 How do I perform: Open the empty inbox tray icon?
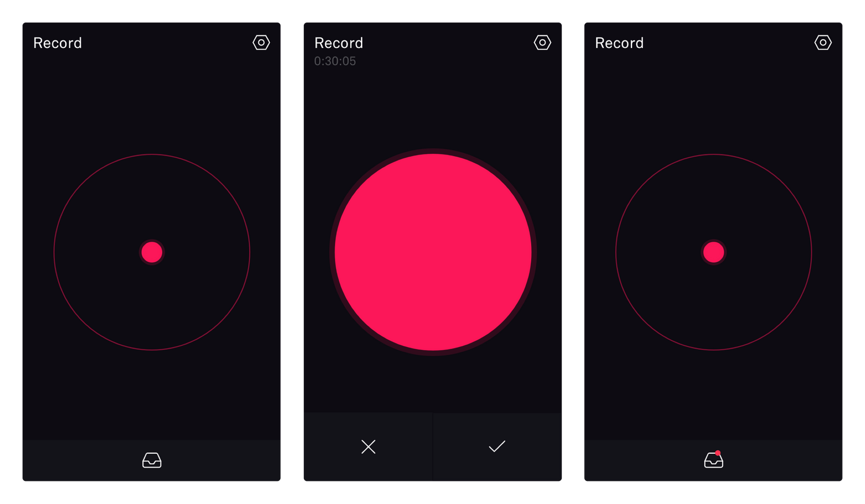152,460
